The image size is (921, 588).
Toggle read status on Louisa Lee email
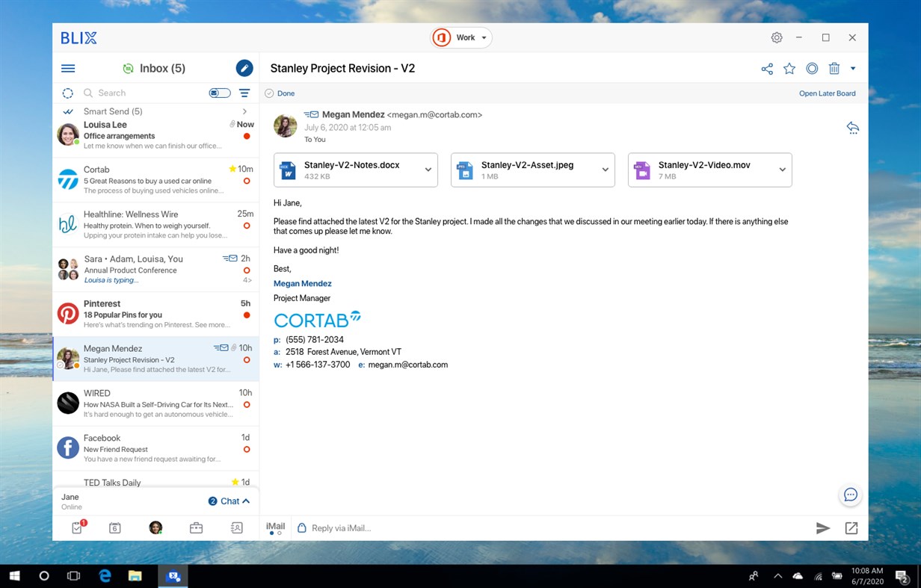247,136
